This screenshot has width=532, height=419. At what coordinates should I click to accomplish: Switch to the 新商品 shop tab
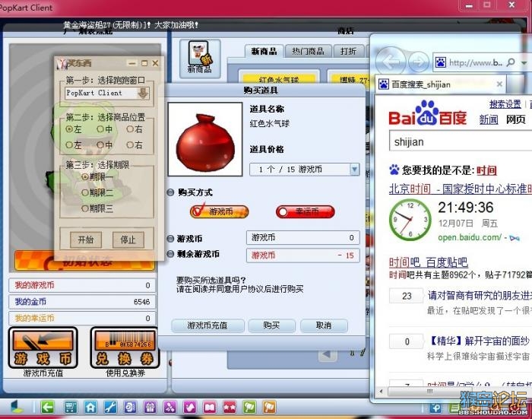tap(264, 51)
